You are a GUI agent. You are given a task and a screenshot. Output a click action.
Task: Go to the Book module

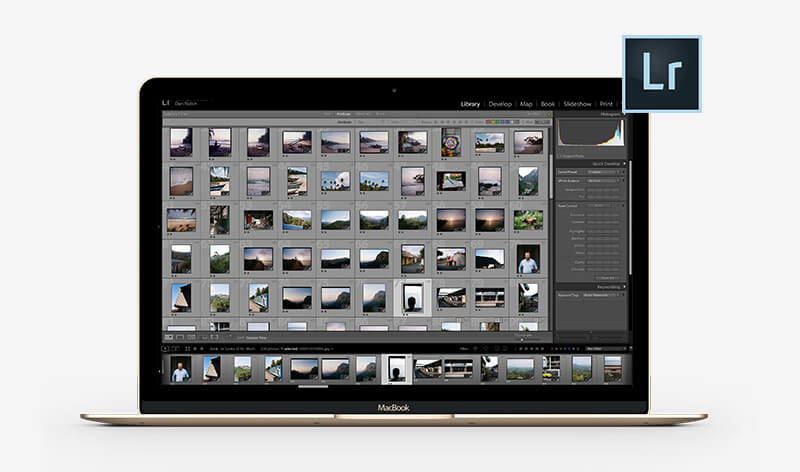[547, 104]
